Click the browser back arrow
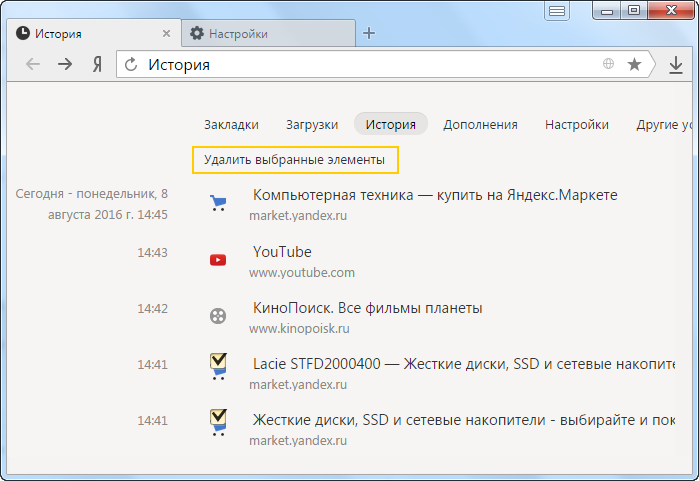699x481 pixels. click(33, 65)
